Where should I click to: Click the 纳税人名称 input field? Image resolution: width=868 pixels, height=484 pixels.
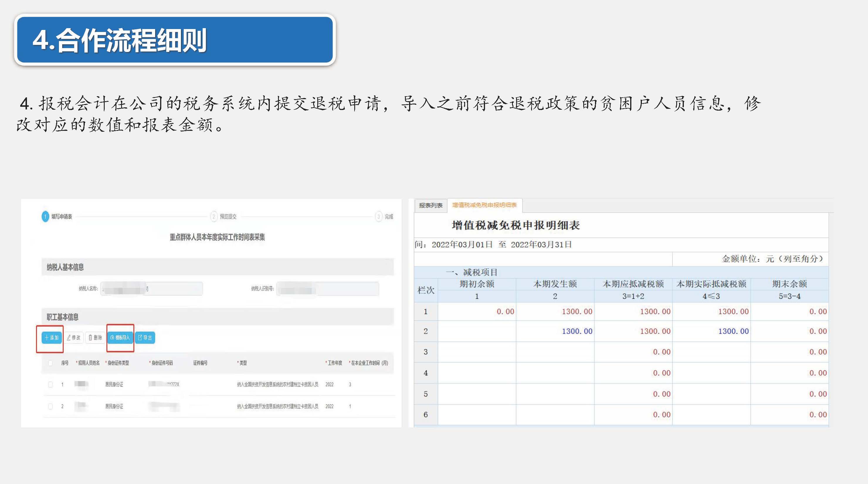[152, 289]
